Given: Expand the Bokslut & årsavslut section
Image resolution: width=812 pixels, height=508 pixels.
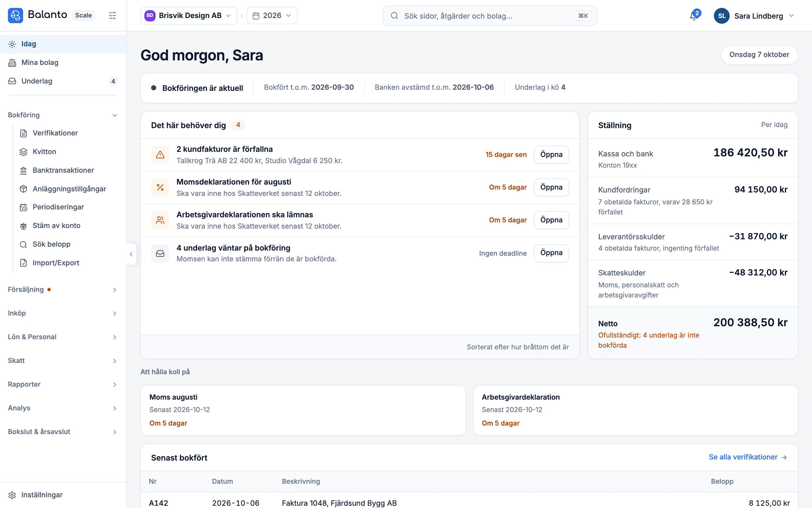Looking at the screenshot, I should 63,432.
